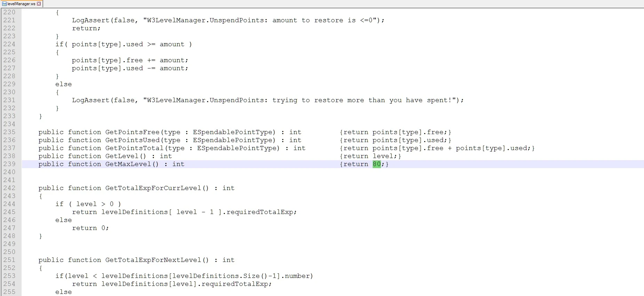Click the GetPointsTotal function name
Viewport: 644px width, 296px height.
134,148
